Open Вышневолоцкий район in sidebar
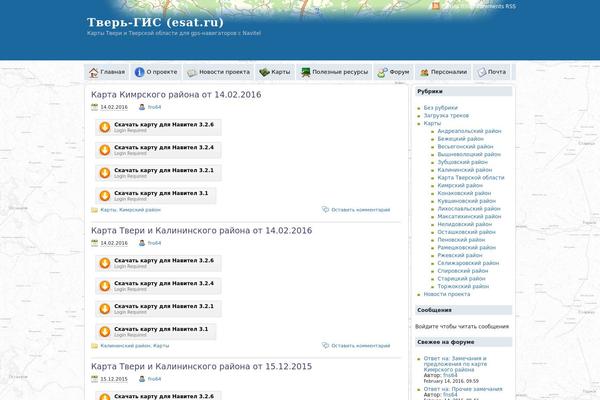Screen dimensions: 600x400 469,154
